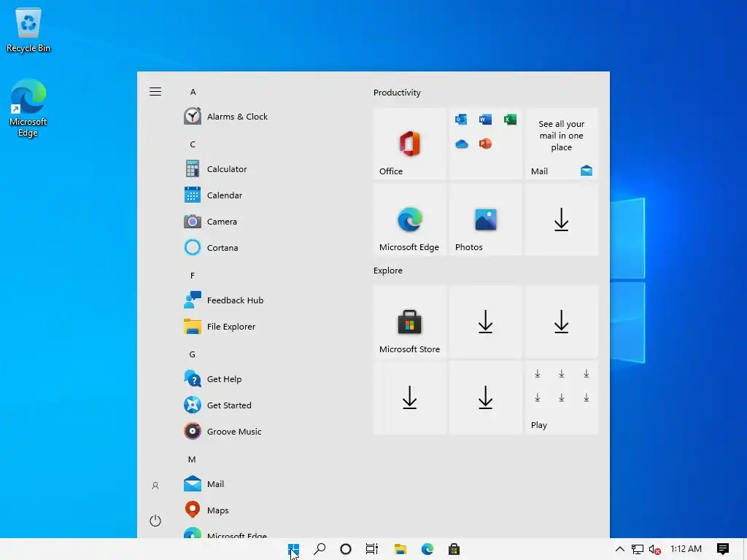Image resolution: width=747 pixels, height=560 pixels.
Task: Click the muted volume tray icon
Action: [x=654, y=549]
